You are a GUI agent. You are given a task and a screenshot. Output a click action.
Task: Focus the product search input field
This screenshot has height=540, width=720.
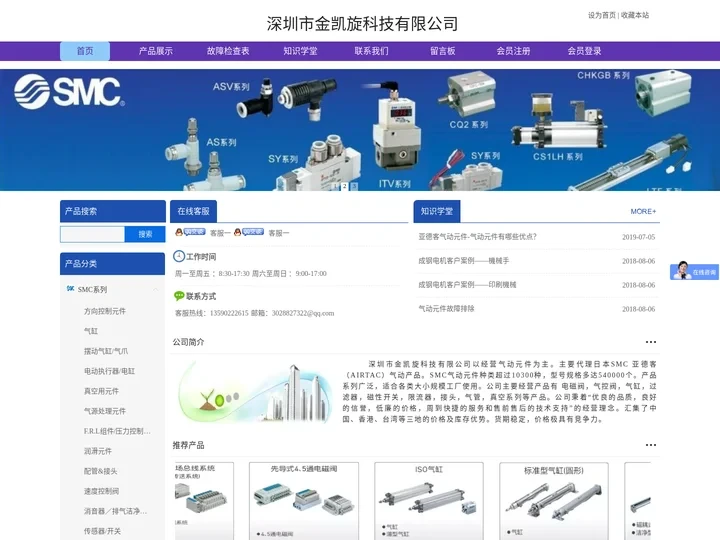pos(92,234)
